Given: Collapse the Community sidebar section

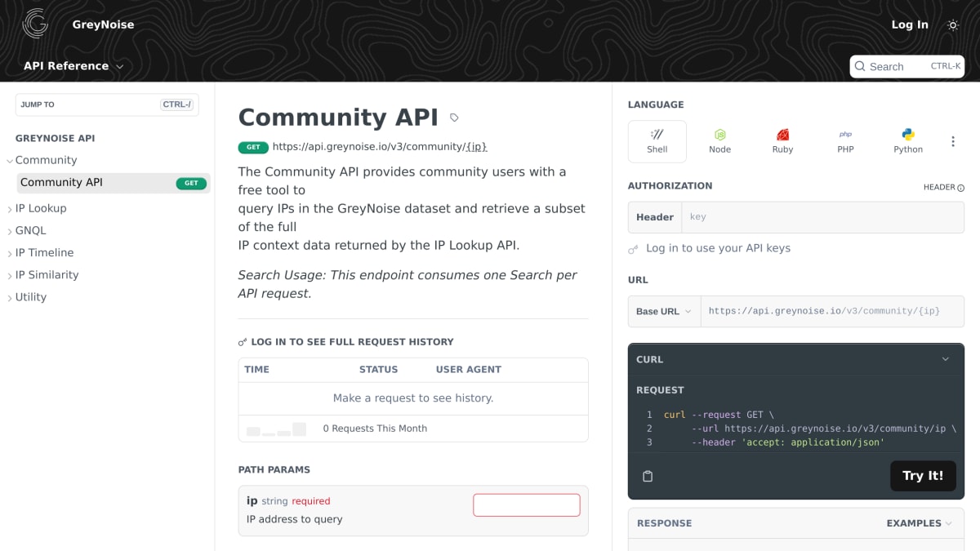Looking at the screenshot, I should [x=10, y=161].
